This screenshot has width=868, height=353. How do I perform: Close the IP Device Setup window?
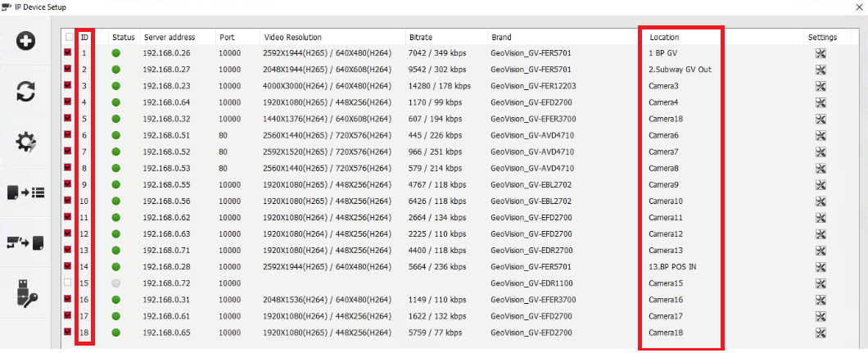(857, 6)
